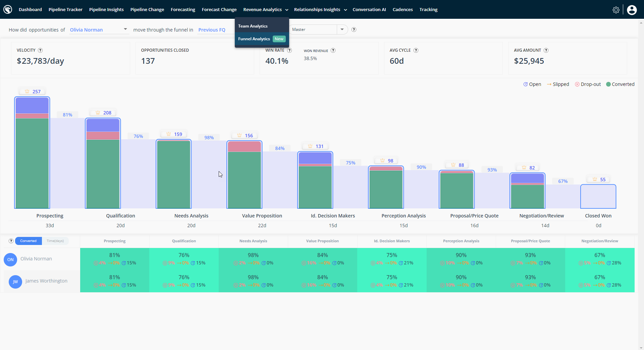Switch table to Converted view

click(29, 241)
